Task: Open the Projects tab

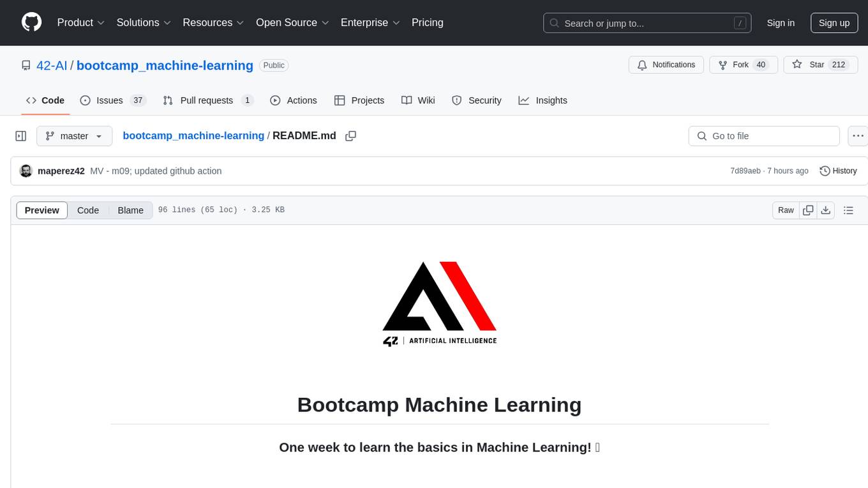Action: coord(359,100)
